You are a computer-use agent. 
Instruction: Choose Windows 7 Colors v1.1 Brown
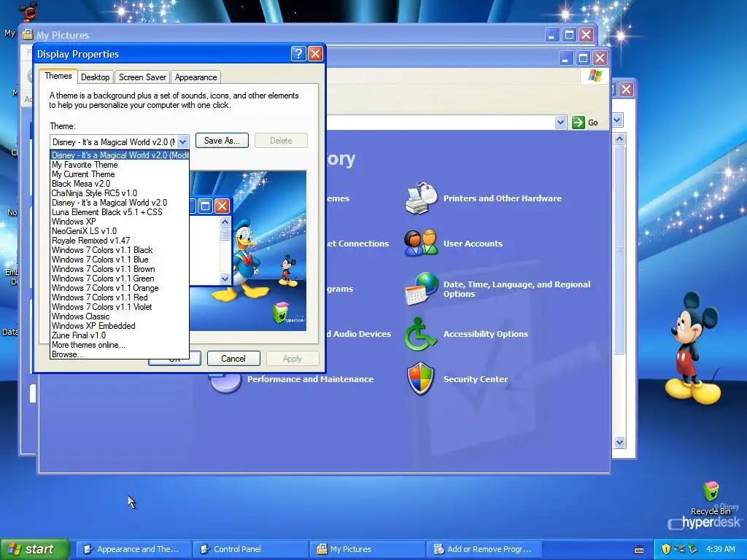click(120, 269)
